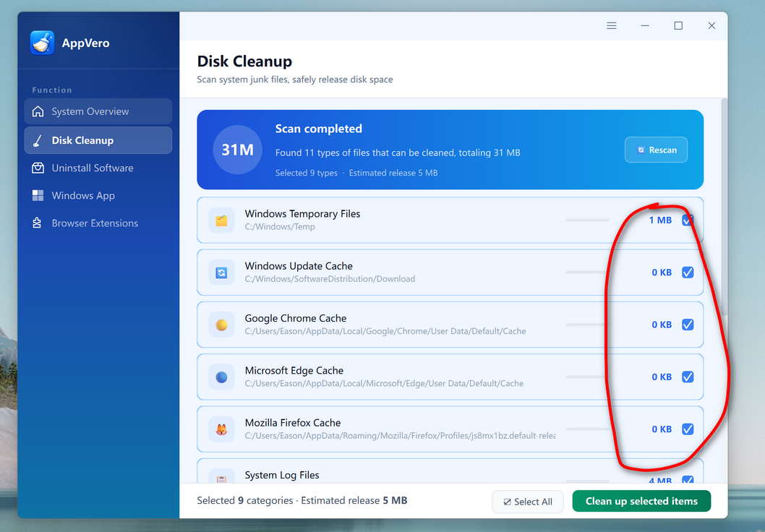This screenshot has height=532, width=765.
Task: Click the Firefox profile path text
Action: (400, 435)
